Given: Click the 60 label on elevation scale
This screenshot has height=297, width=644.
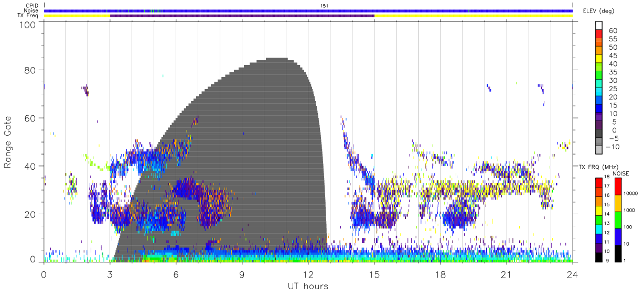Looking at the screenshot, I should (613, 30).
